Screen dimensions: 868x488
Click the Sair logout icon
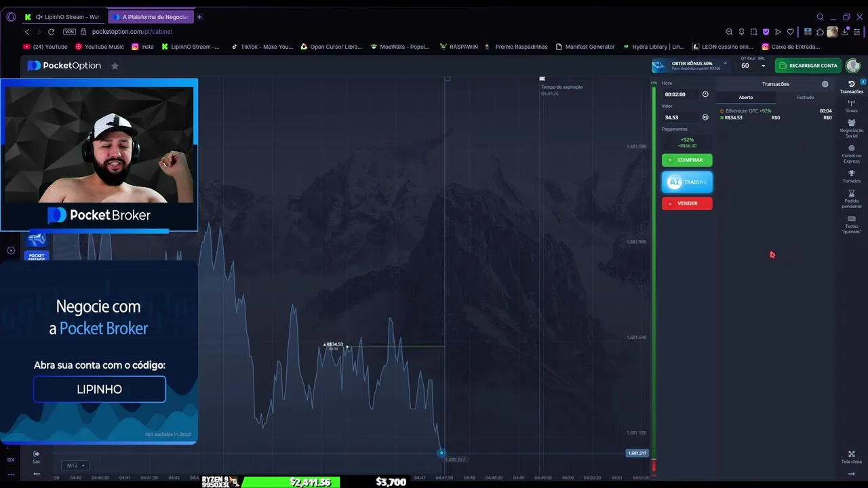(x=36, y=454)
